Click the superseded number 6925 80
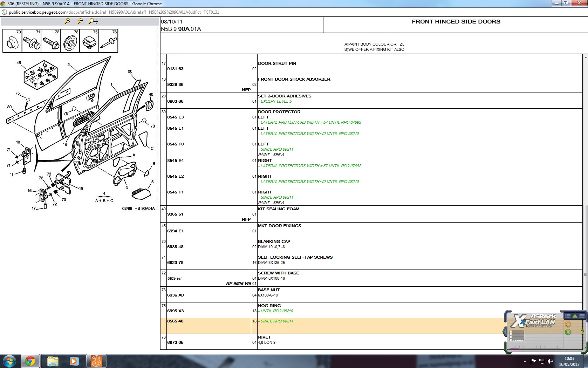The height and width of the screenshot is (368, 588). (174, 278)
